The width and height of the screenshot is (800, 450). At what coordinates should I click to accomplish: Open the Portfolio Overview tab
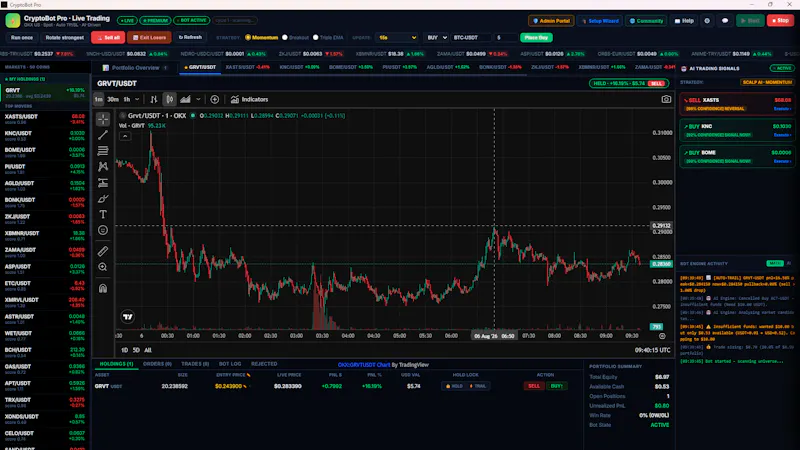[135, 68]
